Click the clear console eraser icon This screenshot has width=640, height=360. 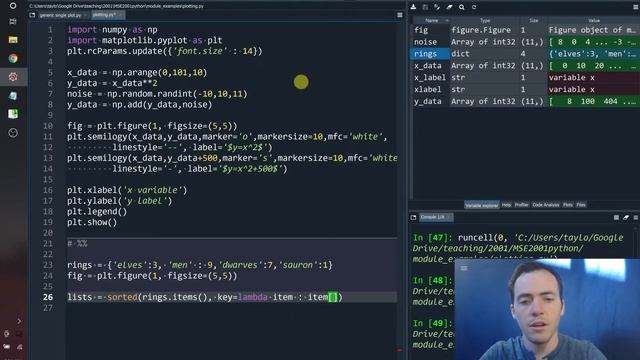pos(626,218)
